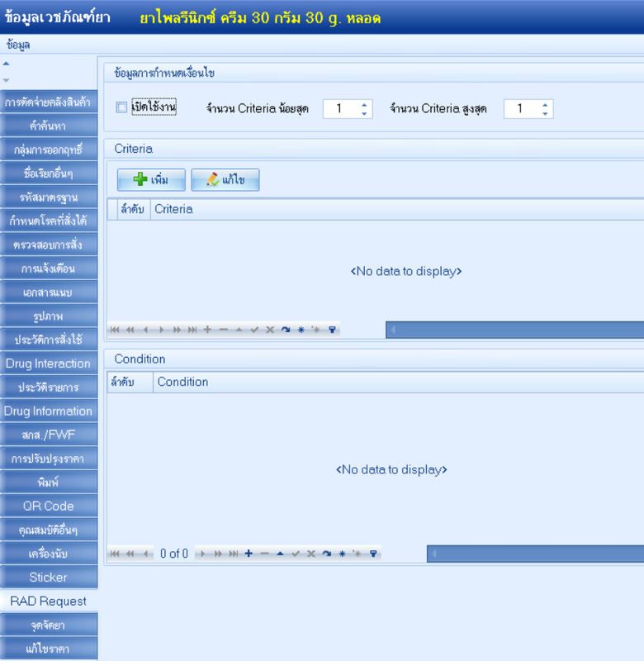The image size is (644, 661).
Task: Click Criteria grid horizontal scrollbar left arrow
Action: tap(393, 330)
